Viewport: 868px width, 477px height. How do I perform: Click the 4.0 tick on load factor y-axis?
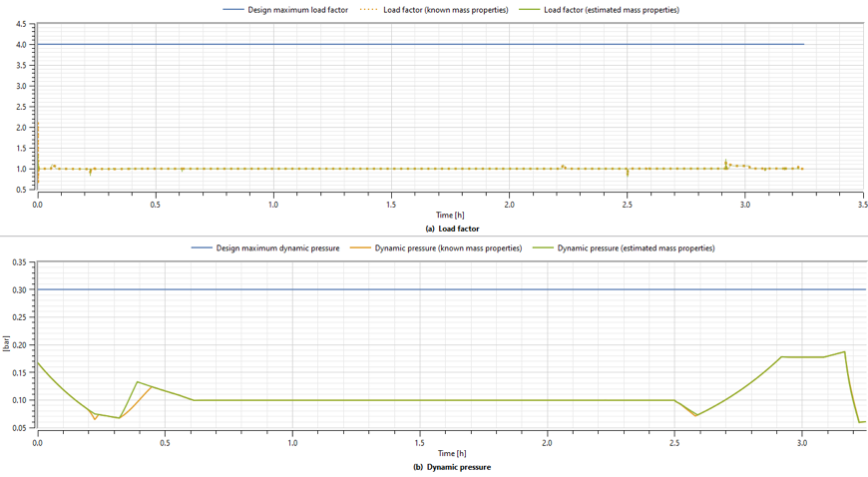[x=21, y=44]
